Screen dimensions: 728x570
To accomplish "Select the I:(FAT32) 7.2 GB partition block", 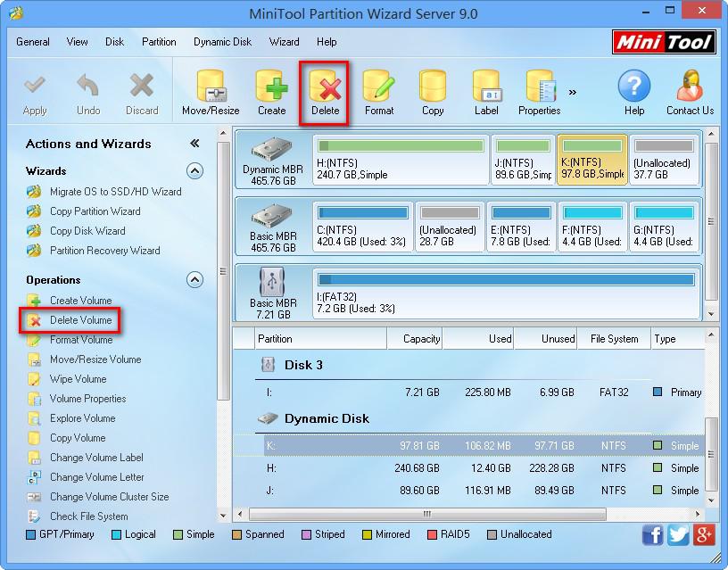I will point(506,293).
